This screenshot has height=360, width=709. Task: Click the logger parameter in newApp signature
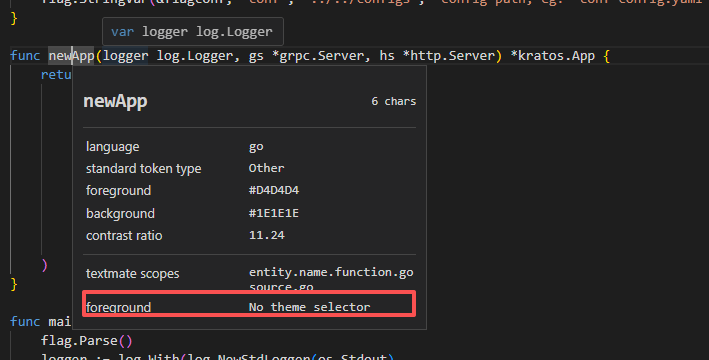pyautogui.click(x=125, y=56)
